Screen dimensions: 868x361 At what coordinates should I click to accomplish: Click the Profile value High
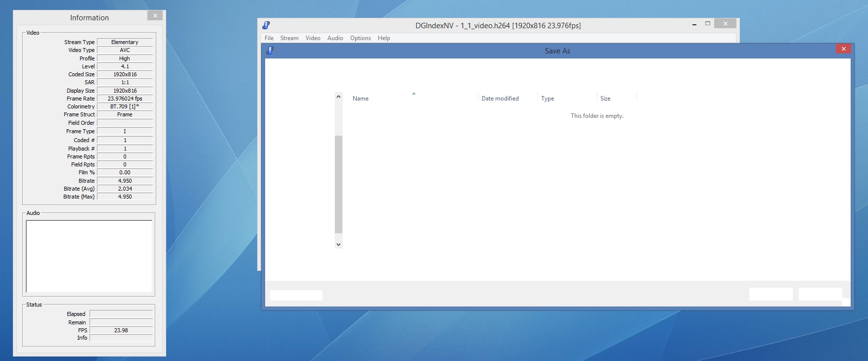(x=125, y=58)
